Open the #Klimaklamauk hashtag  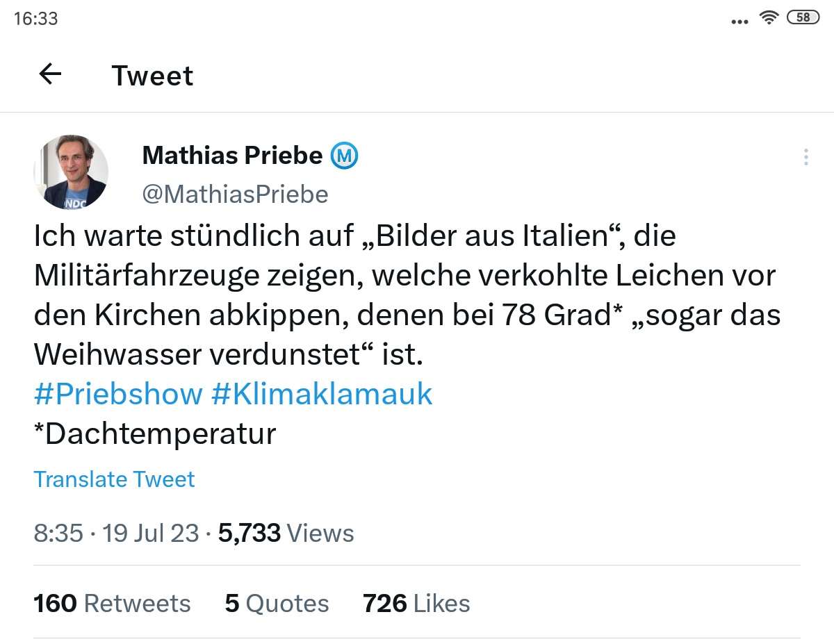click(x=321, y=395)
